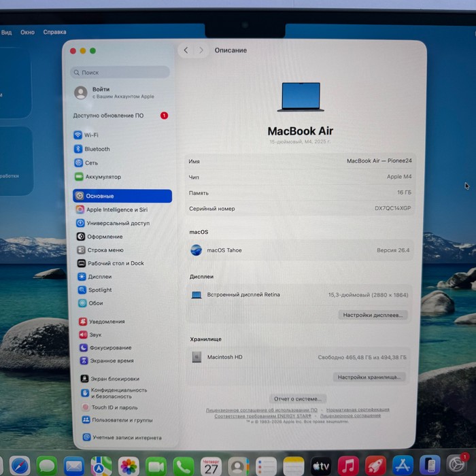Open Reminders from the Dock
476x476 pixels.
tap(266, 466)
